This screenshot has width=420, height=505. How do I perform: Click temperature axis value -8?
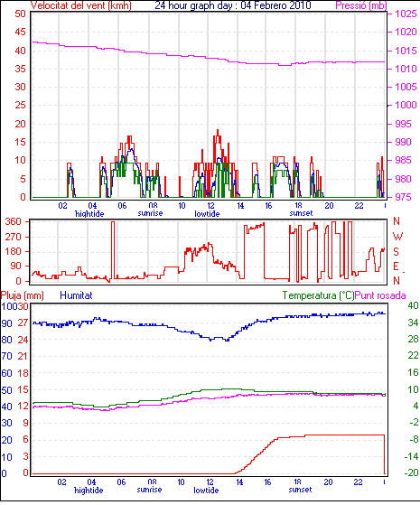[x=415, y=439]
